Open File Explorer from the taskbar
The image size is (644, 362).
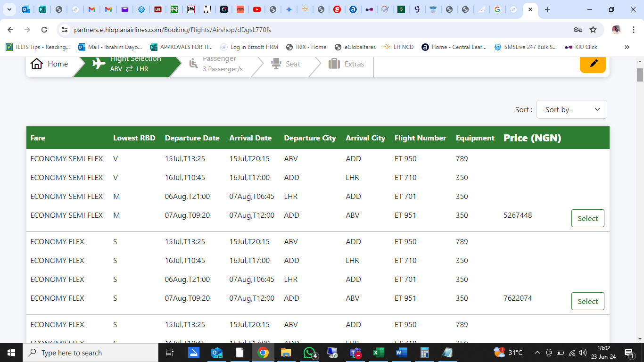tap(286, 353)
